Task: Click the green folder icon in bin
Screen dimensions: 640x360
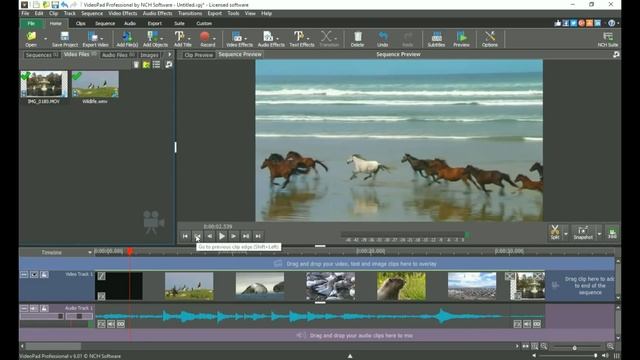Action: click(x=146, y=64)
